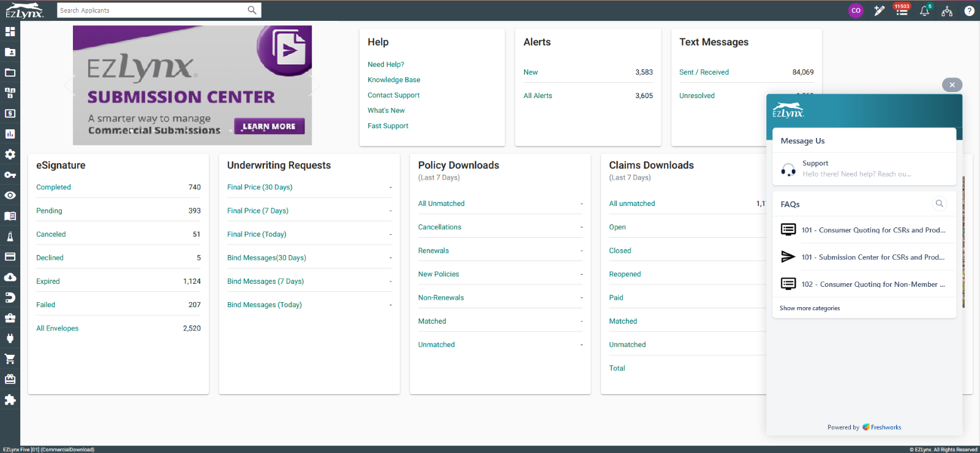This screenshot has height=453, width=980.
Task: Open Failed eSignature envelopes
Action: point(45,305)
